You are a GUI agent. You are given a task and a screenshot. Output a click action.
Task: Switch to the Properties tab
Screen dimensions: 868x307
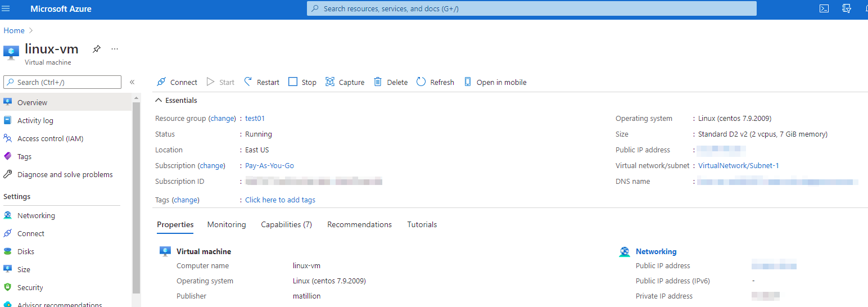[175, 224]
